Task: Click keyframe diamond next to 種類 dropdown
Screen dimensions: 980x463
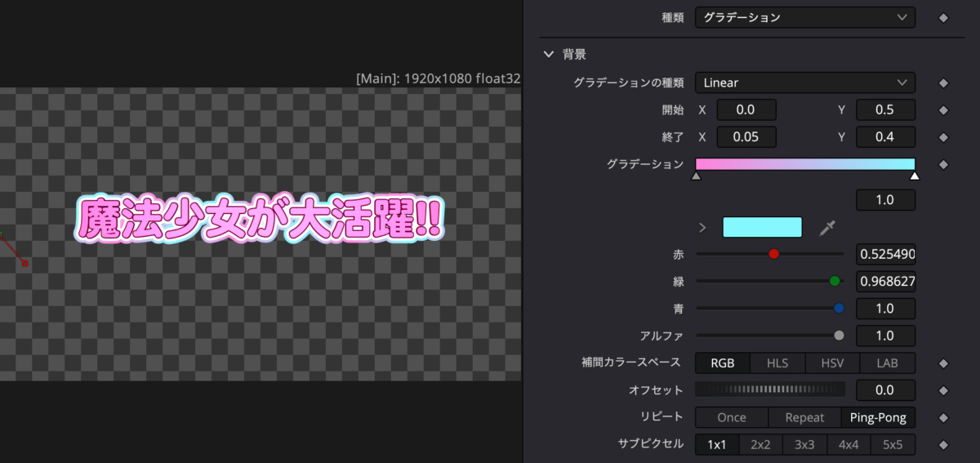Action: click(943, 17)
